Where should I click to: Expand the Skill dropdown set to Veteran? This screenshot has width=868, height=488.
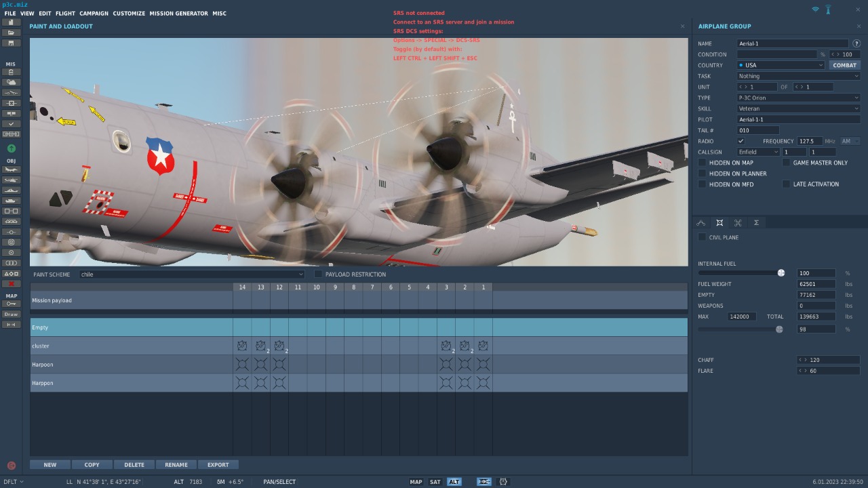(798, 108)
